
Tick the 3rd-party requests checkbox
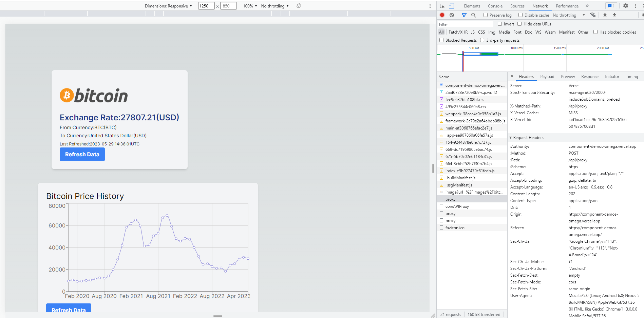(482, 40)
